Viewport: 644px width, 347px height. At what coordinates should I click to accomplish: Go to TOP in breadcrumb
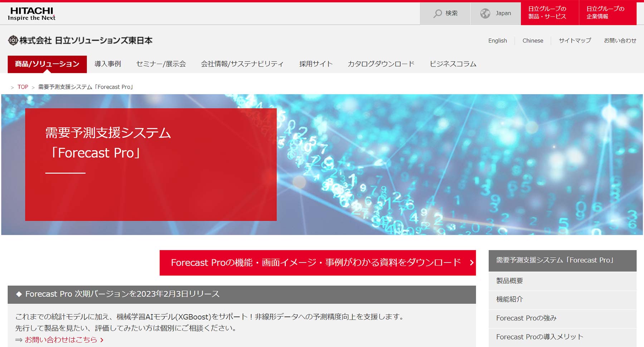tap(23, 87)
